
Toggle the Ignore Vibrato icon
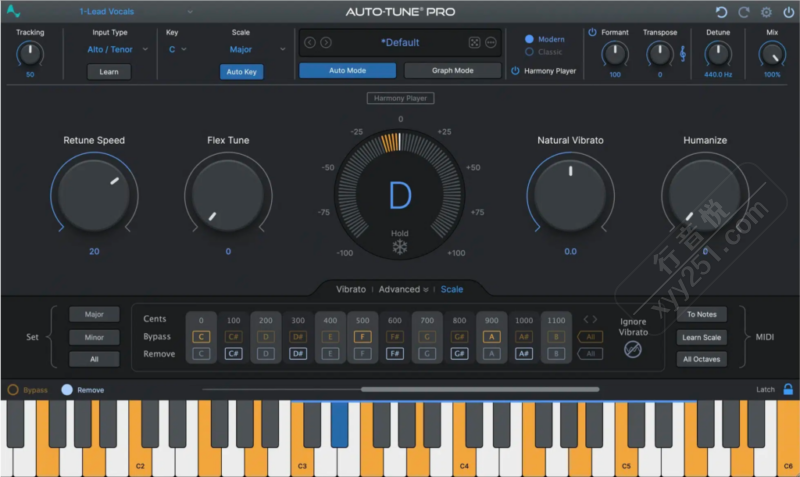633,349
